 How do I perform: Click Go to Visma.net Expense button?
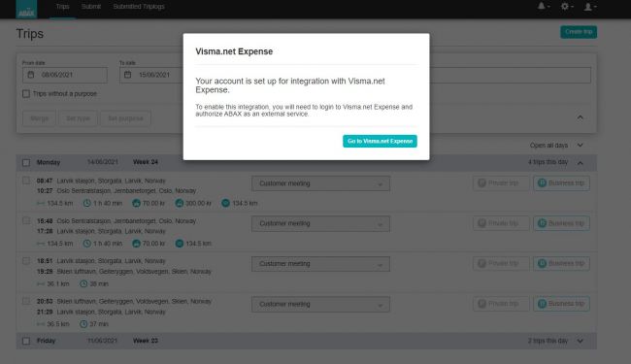[380, 141]
